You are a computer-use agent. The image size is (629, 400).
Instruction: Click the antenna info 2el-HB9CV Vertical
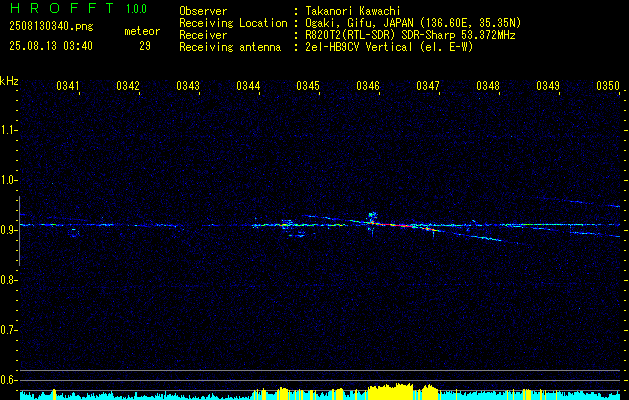[x=389, y=47]
